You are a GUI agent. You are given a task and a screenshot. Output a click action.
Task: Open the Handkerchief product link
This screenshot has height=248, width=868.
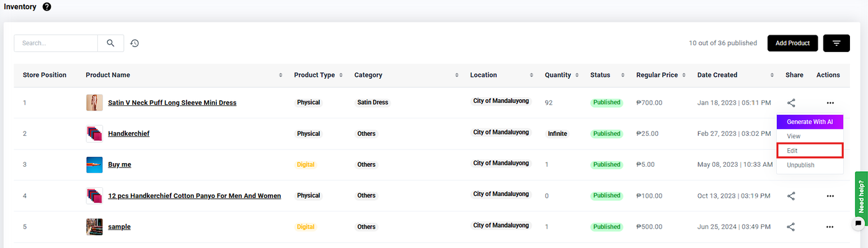coord(128,134)
